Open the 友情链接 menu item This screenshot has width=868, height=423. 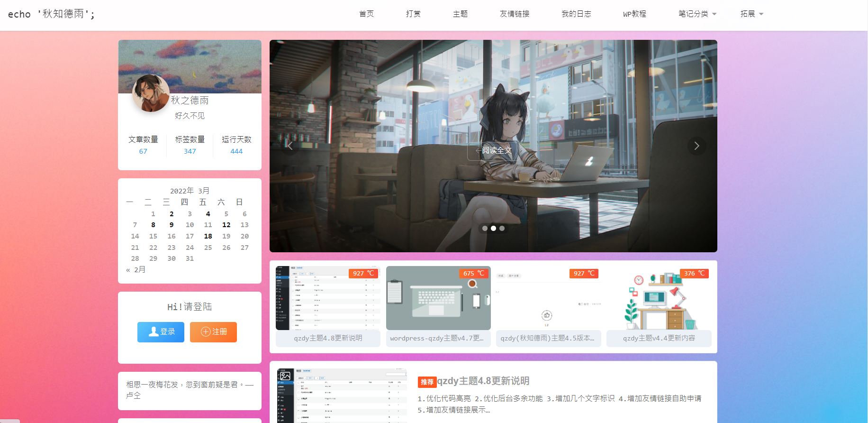(x=515, y=14)
